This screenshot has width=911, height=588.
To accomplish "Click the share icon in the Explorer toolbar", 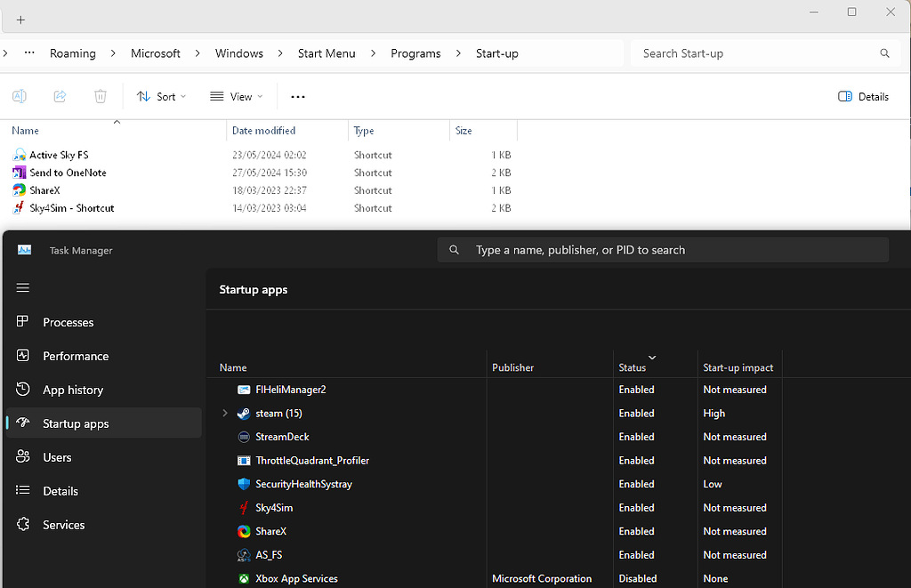I will tap(60, 96).
